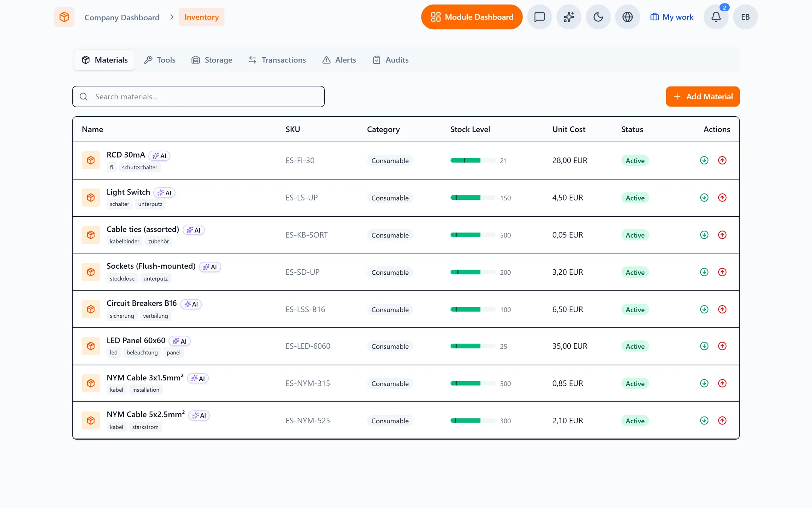Open the AI sparkles assistant icon
The image size is (812, 508).
click(x=569, y=17)
